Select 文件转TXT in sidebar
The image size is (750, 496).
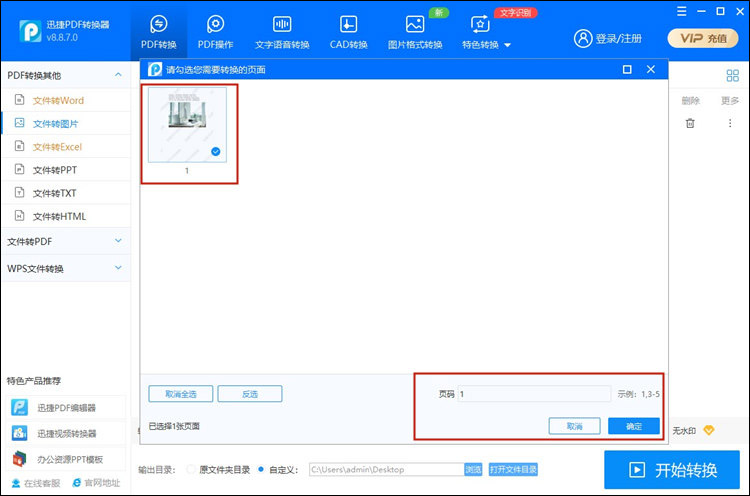(66, 193)
